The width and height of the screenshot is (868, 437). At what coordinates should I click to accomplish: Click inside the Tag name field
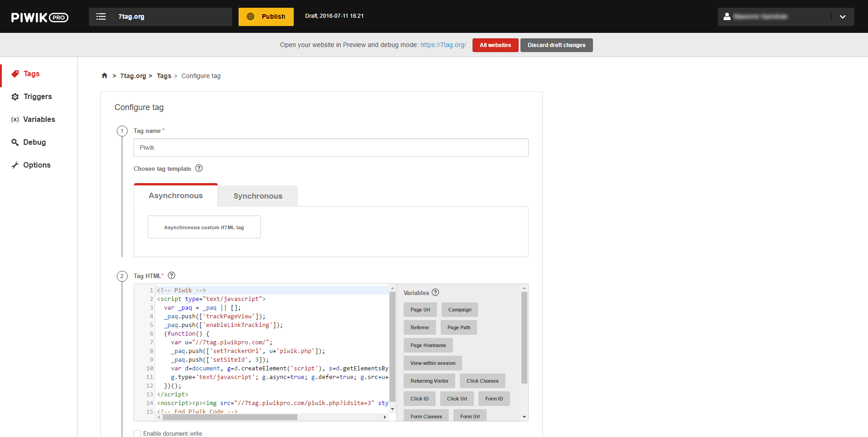331,147
